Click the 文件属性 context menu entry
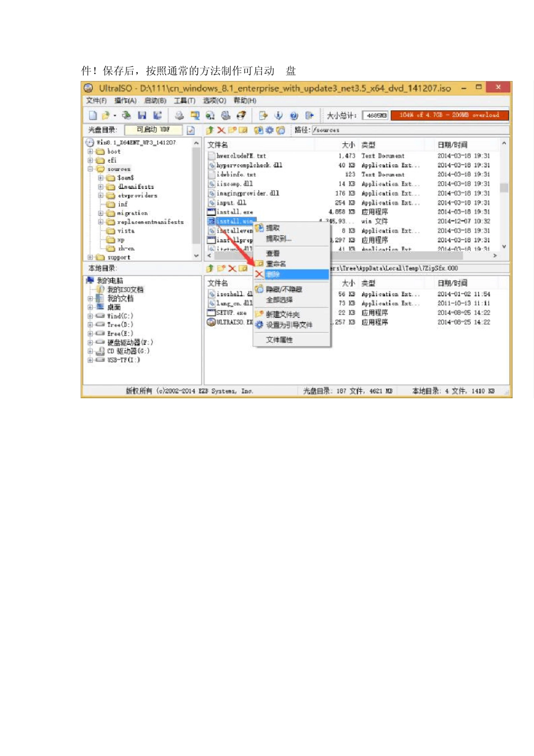This screenshot has height=756, width=534. (279, 340)
